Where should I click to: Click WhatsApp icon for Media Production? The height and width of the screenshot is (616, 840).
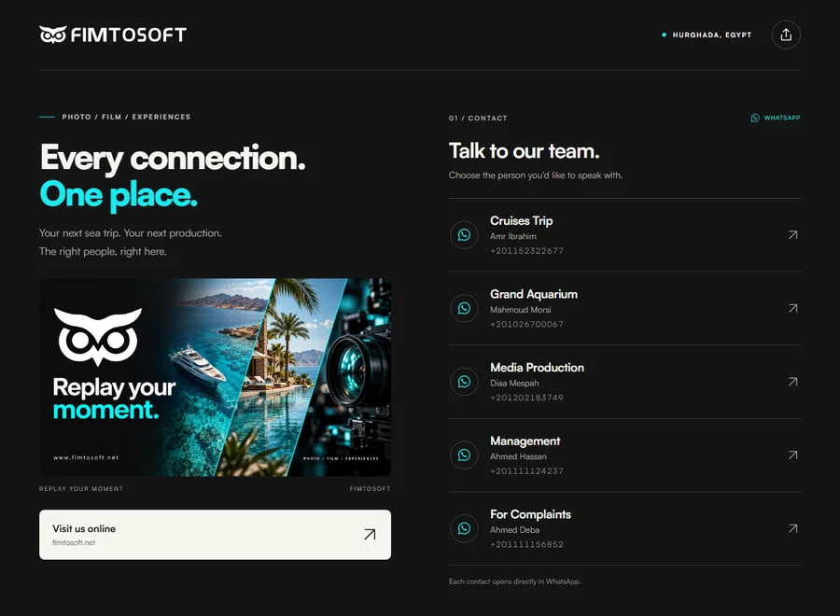pyautogui.click(x=464, y=382)
